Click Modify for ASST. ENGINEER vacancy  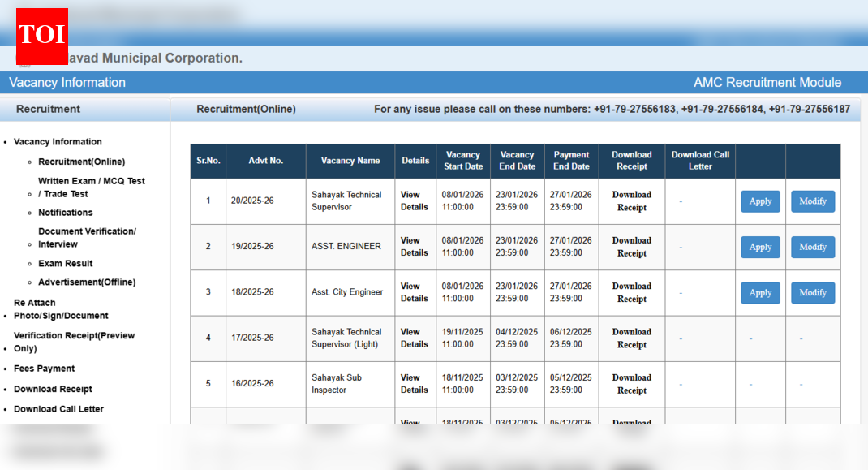pos(812,247)
